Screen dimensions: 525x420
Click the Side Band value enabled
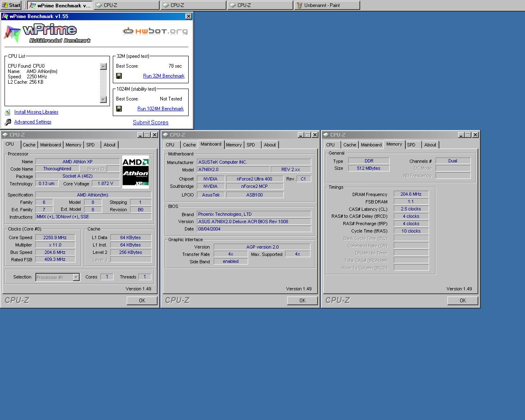(231, 261)
